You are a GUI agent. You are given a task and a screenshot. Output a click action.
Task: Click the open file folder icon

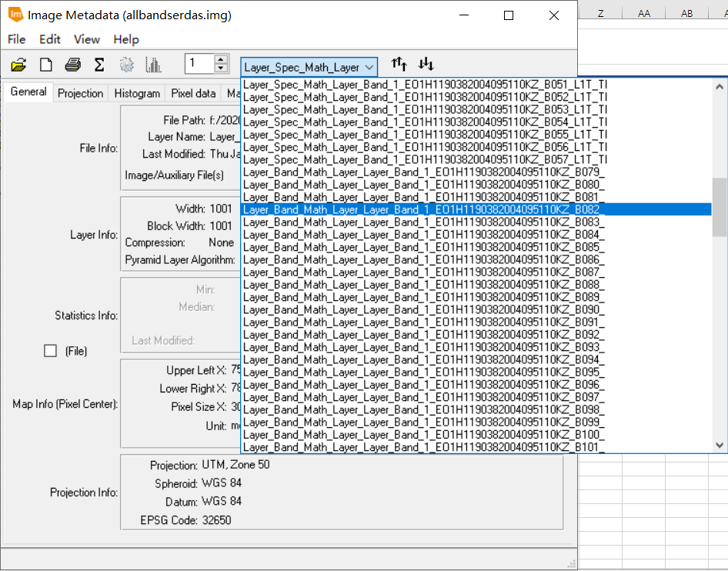18,65
